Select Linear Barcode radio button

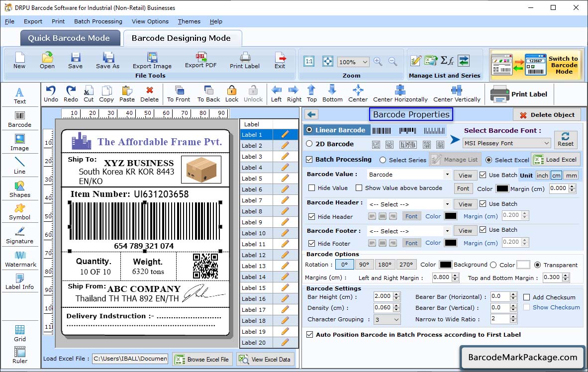click(x=309, y=130)
